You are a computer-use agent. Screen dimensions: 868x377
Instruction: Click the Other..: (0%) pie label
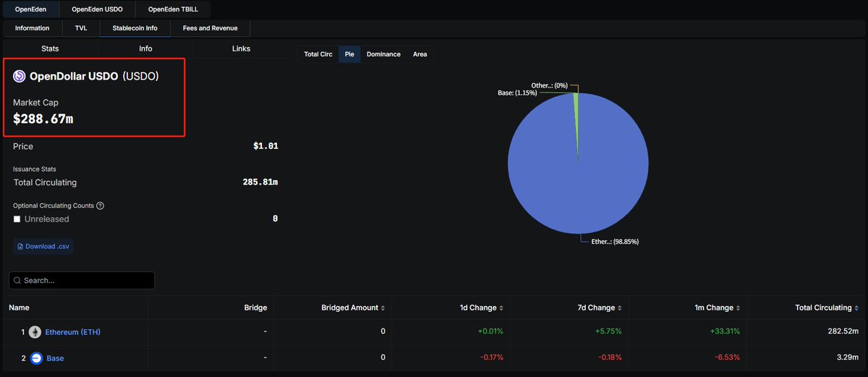coord(549,85)
